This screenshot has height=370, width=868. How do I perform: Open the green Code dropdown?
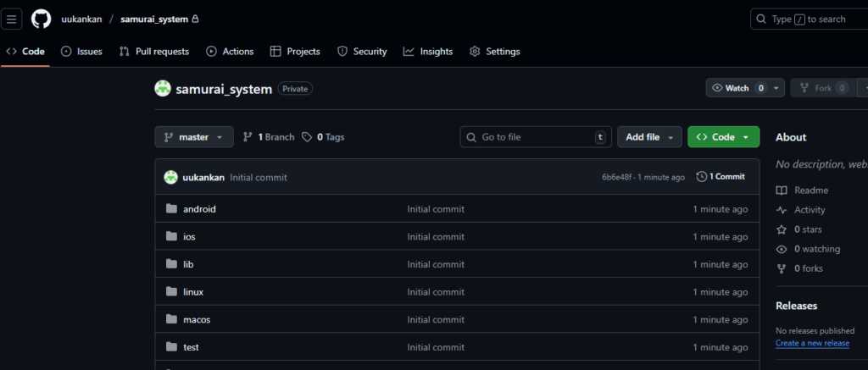coord(723,137)
